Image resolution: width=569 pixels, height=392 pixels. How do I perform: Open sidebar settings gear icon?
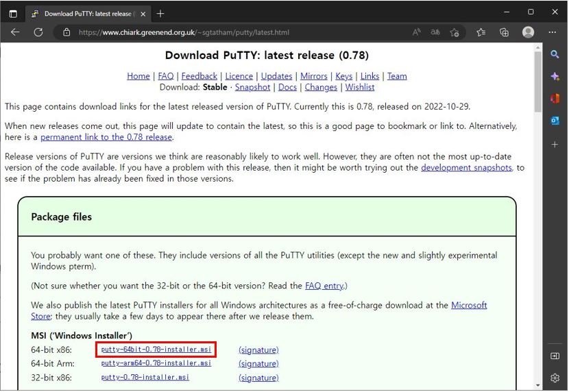[555, 378]
